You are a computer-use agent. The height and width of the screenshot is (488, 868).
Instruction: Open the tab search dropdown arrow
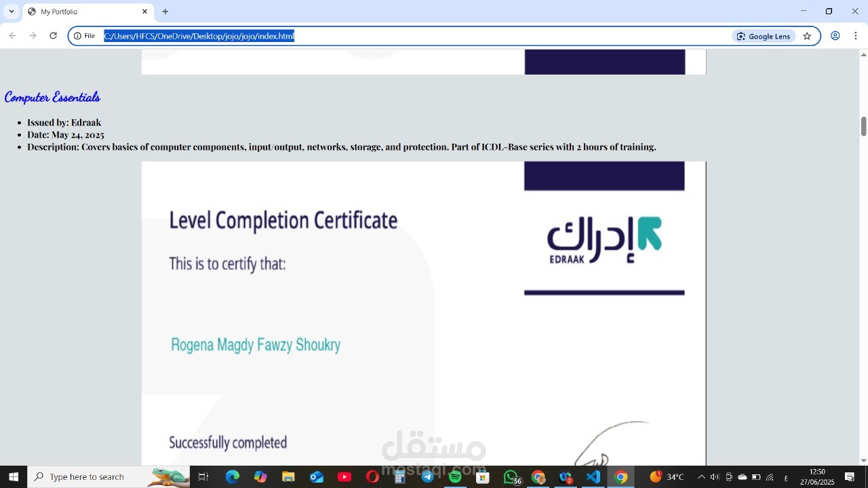[12, 12]
